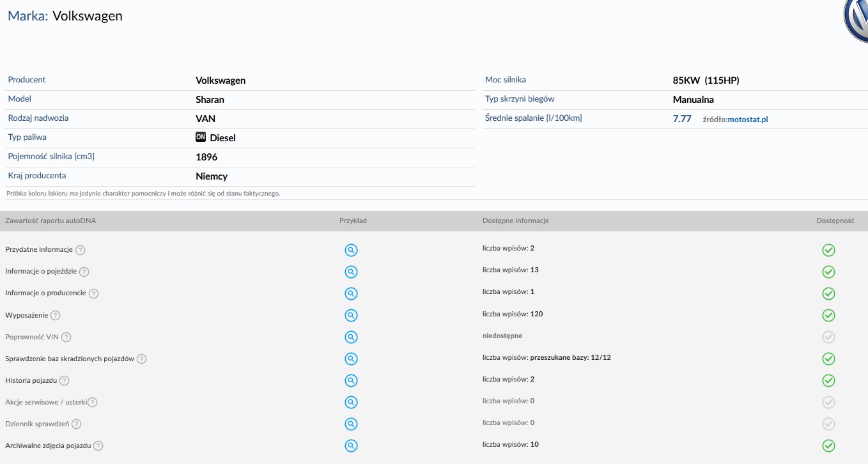Click the Sharan model value
This screenshot has width=868, height=464.
click(x=210, y=100)
